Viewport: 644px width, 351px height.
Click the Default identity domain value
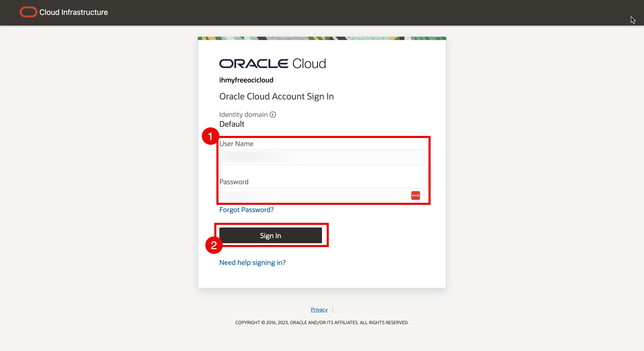pos(231,124)
